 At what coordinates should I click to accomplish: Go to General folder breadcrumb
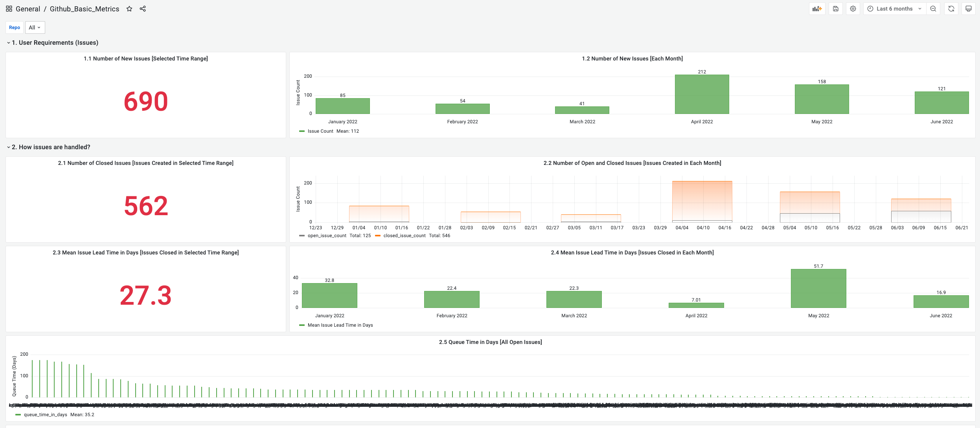click(28, 9)
